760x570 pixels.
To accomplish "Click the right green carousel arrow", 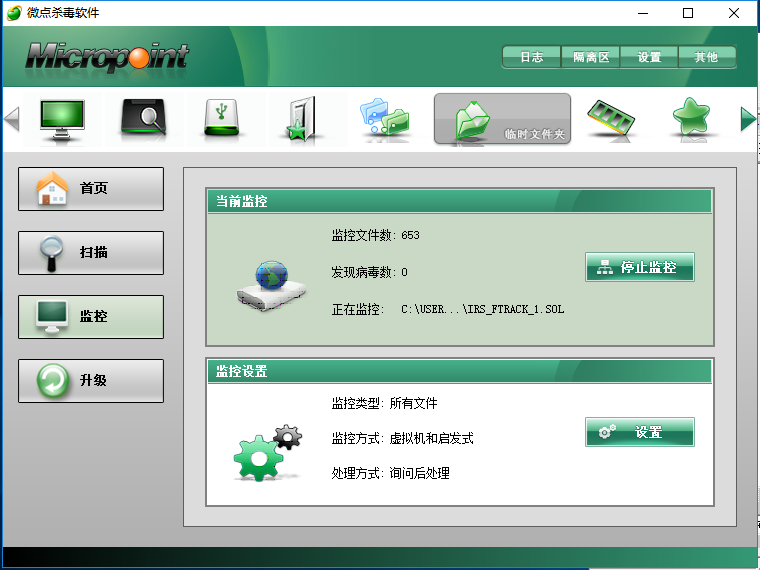I will click(748, 119).
